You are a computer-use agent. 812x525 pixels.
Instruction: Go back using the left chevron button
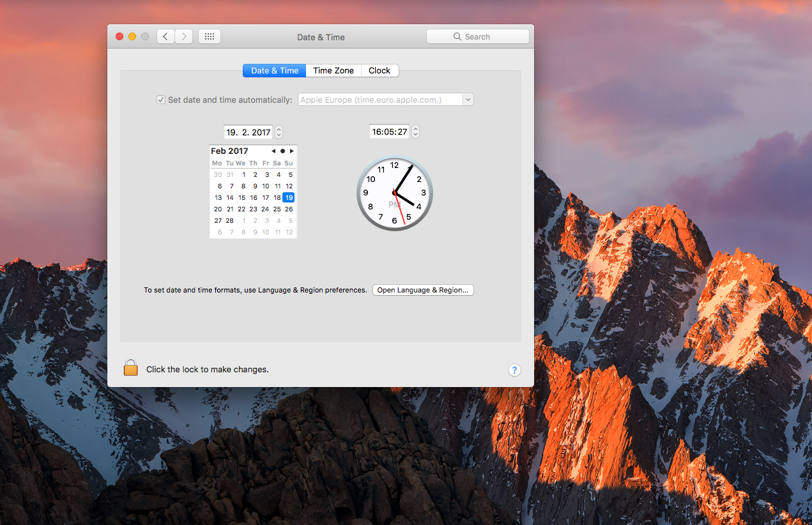point(165,36)
